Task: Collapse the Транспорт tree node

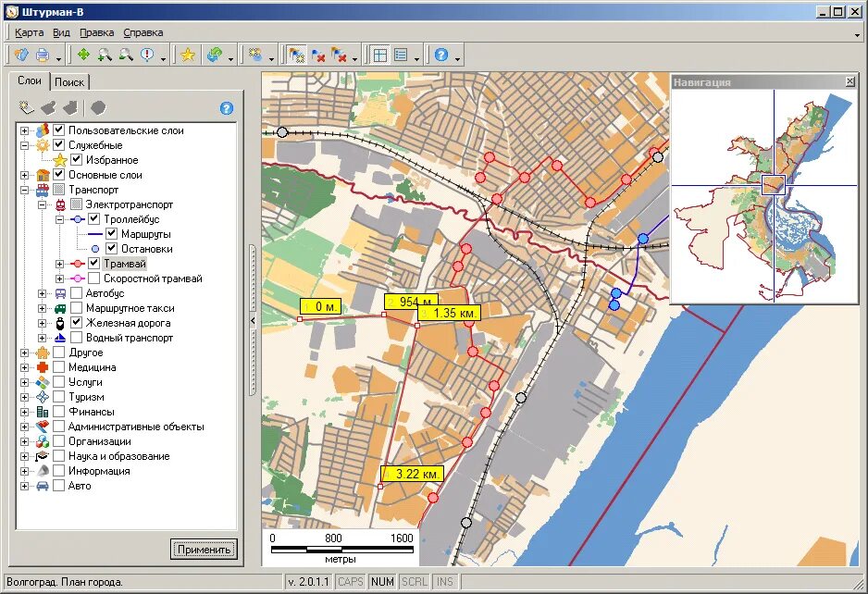Action: [x=24, y=190]
